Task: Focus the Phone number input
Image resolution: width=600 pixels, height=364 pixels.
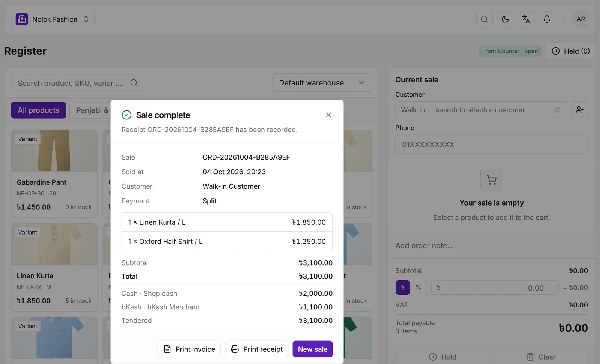Action: (x=491, y=144)
